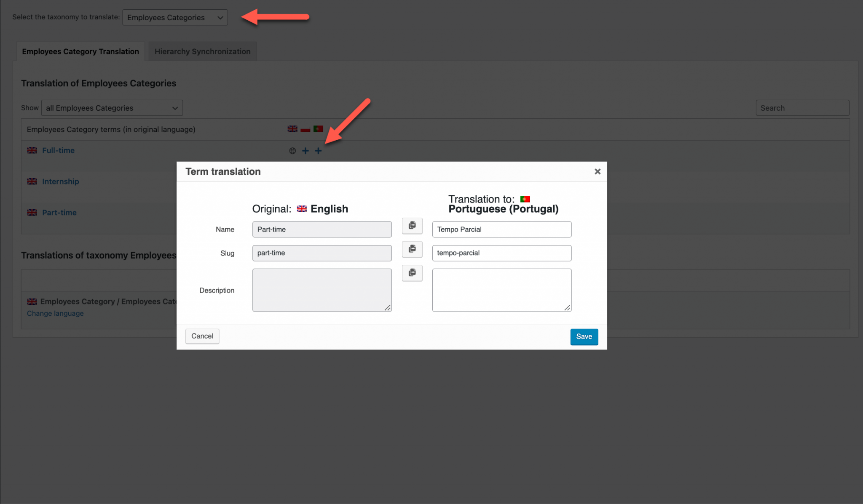Click the Portuguese flag next to Translation to
Viewport: 863px width, 504px height.
click(525, 199)
